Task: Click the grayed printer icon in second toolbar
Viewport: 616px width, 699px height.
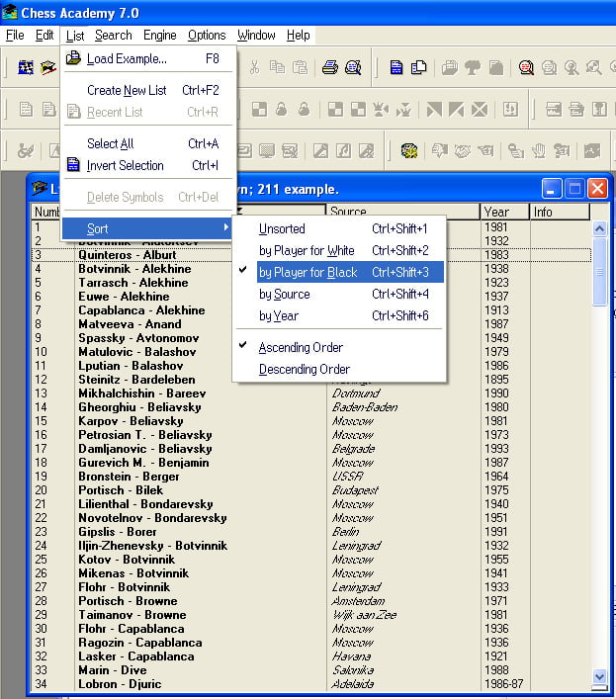Action: coord(576,109)
